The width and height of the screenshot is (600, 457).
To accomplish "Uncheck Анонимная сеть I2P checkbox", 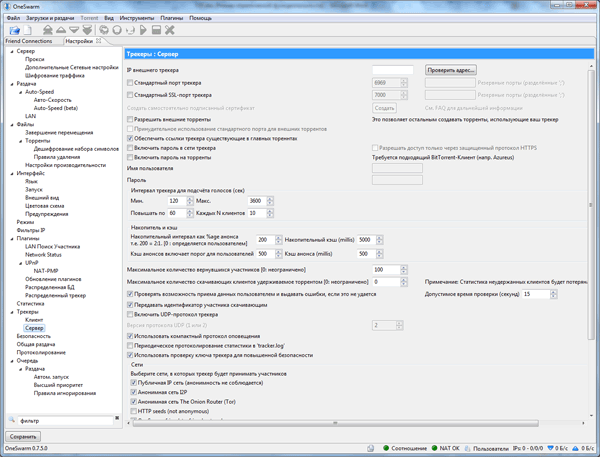I will [134, 392].
